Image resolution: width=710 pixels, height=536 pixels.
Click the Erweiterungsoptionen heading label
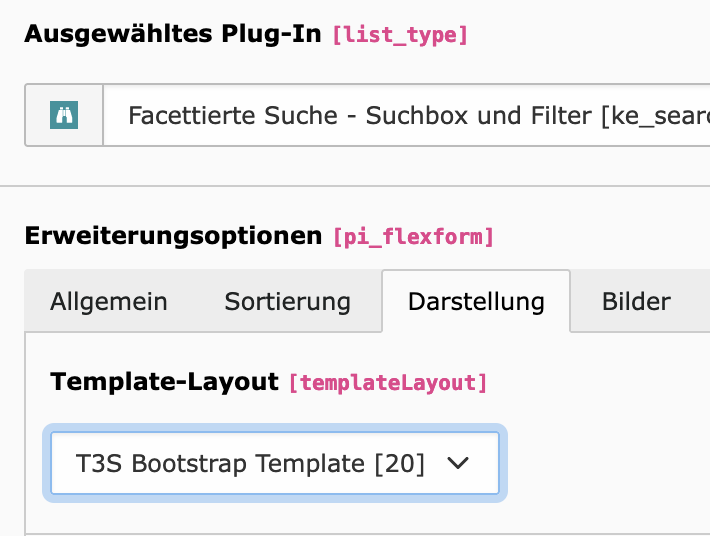click(x=173, y=236)
